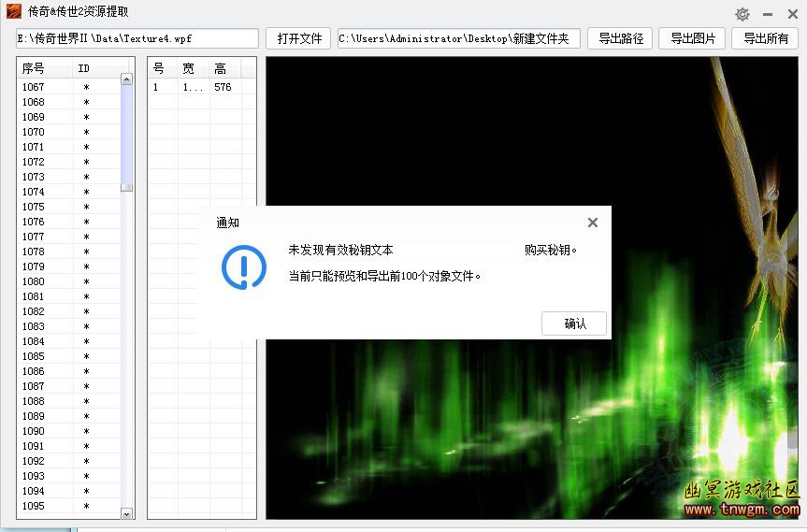The height and width of the screenshot is (532, 807).
Task: Click the scroll up arrow of the index list
Action: 126,79
